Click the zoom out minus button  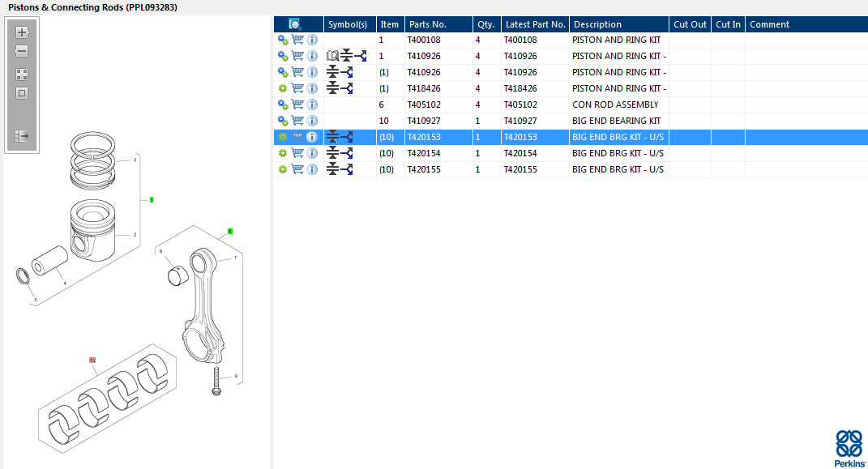point(22,52)
